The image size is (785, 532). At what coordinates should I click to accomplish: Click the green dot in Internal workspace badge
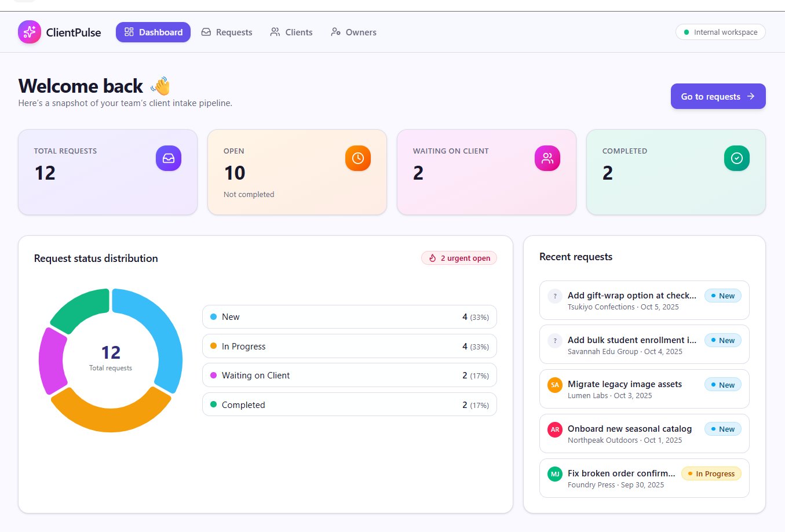687,32
